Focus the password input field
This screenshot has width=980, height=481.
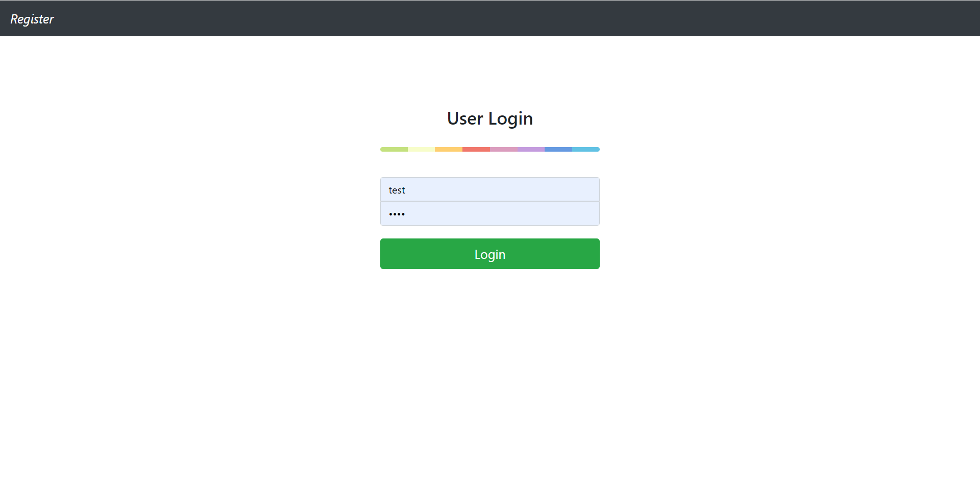tap(489, 213)
